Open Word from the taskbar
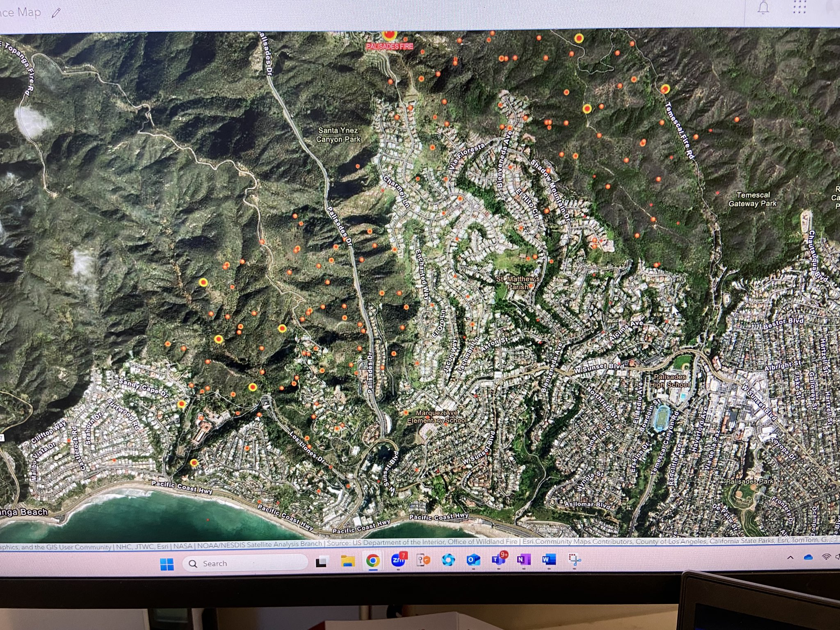Image resolution: width=840 pixels, height=630 pixels. coord(549,559)
